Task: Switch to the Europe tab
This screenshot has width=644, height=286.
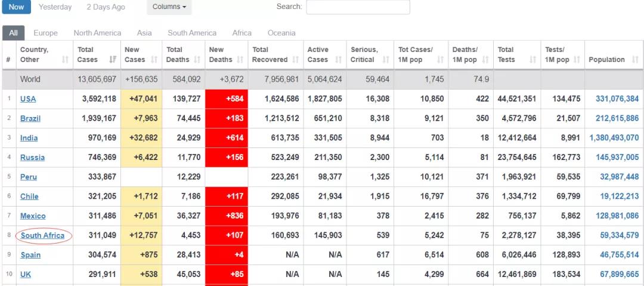Action: (x=45, y=33)
